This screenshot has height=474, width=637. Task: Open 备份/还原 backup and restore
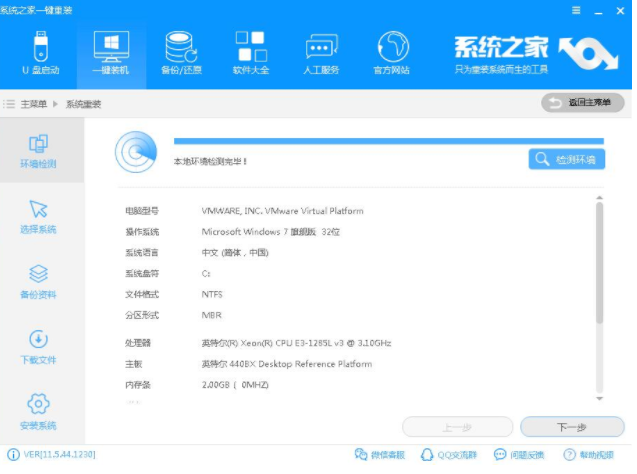[x=181, y=52]
